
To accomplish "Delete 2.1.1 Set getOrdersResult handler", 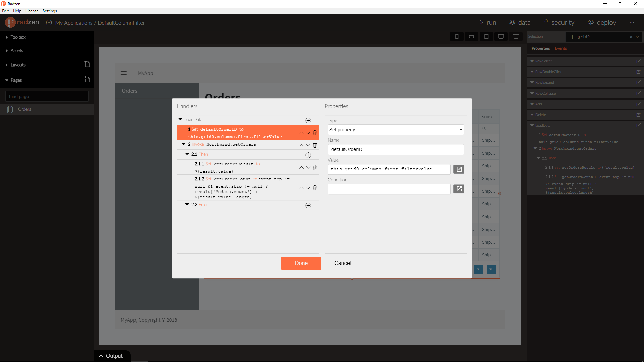I will pyautogui.click(x=315, y=167).
